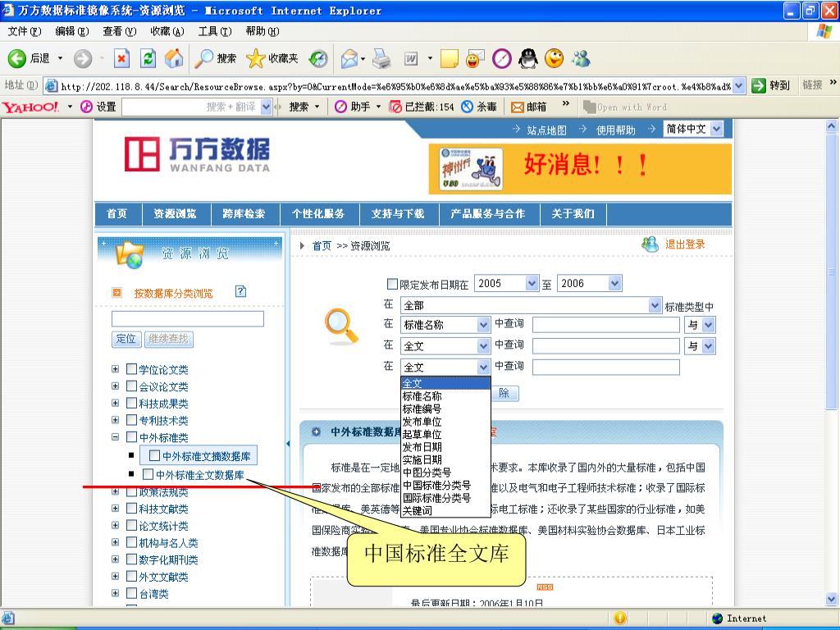Click the Yahoo 邮箱 mail icon
The image size is (840, 630).
click(x=517, y=107)
